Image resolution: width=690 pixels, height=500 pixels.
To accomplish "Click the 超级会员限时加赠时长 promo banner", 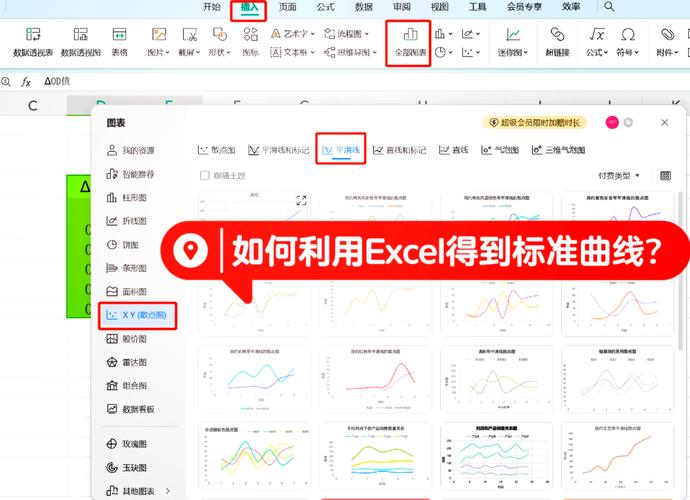I will (535, 122).
